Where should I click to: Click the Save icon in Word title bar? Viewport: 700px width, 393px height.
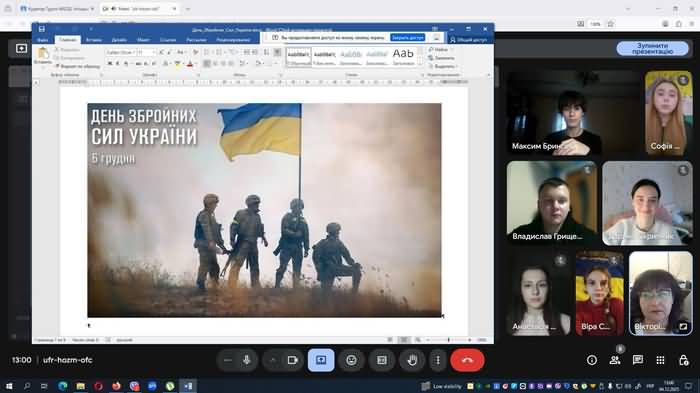pyautogui.click(x=42, y=29)
